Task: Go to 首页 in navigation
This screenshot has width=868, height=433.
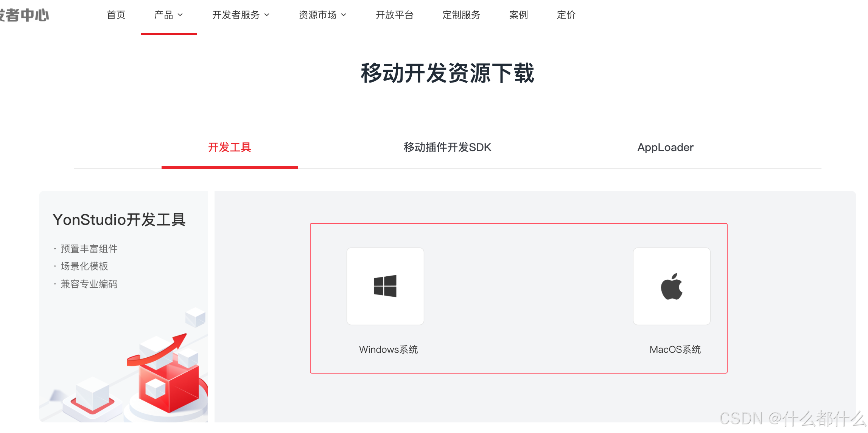Action: 116,15
